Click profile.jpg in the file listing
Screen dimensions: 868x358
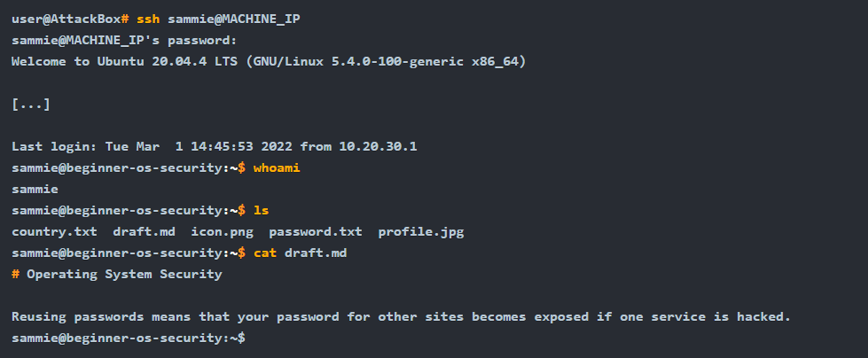pos(420,231)
